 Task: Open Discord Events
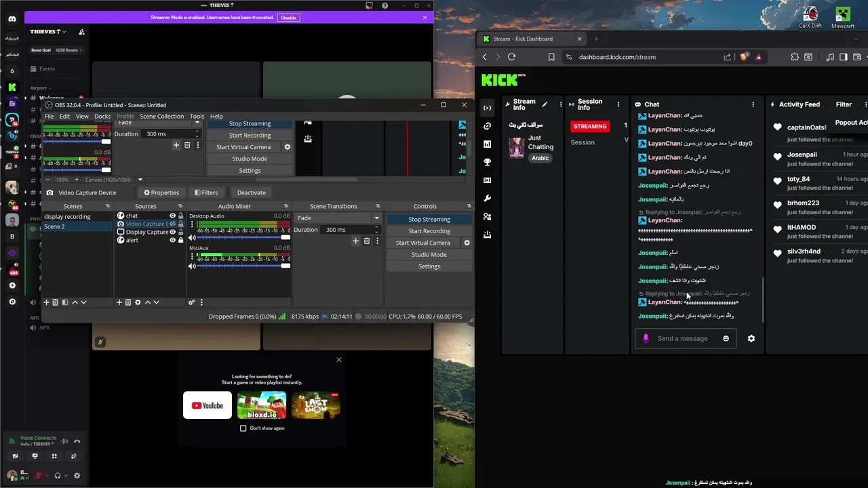point(47,68)
